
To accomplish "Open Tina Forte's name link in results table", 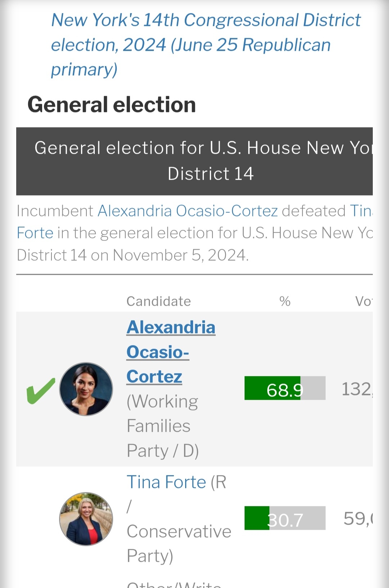I will [x=166, y=482].
